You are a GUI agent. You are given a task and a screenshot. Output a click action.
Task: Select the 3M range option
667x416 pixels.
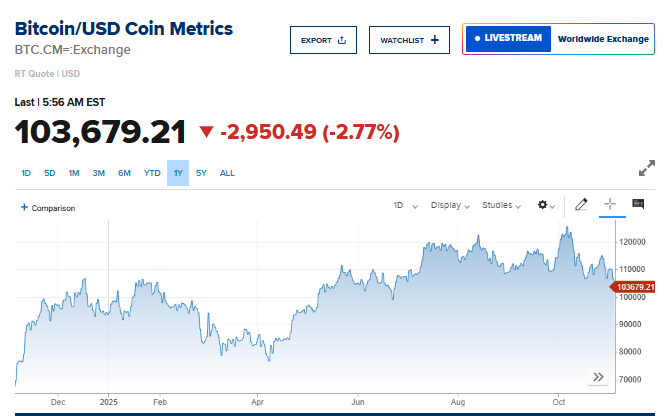(x=99, y=173)
